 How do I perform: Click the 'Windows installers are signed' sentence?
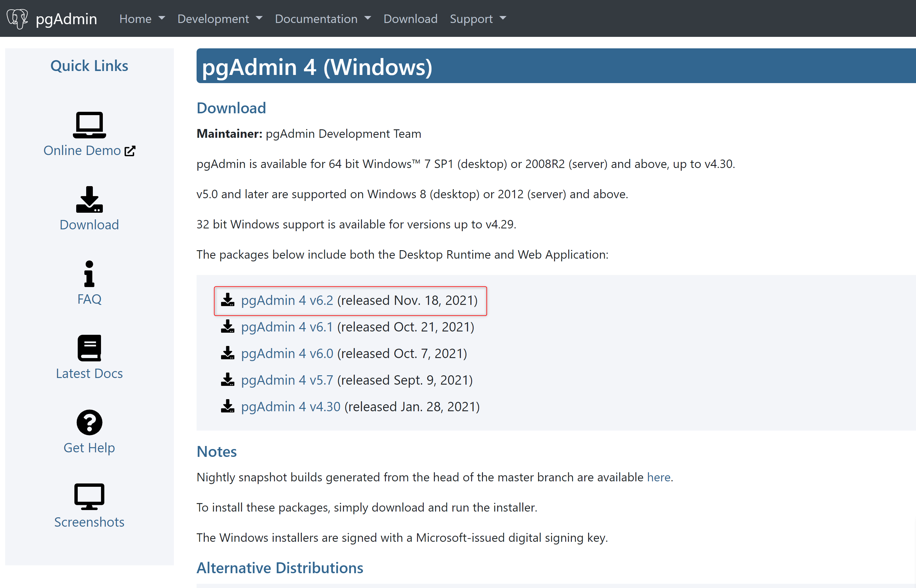402,538
